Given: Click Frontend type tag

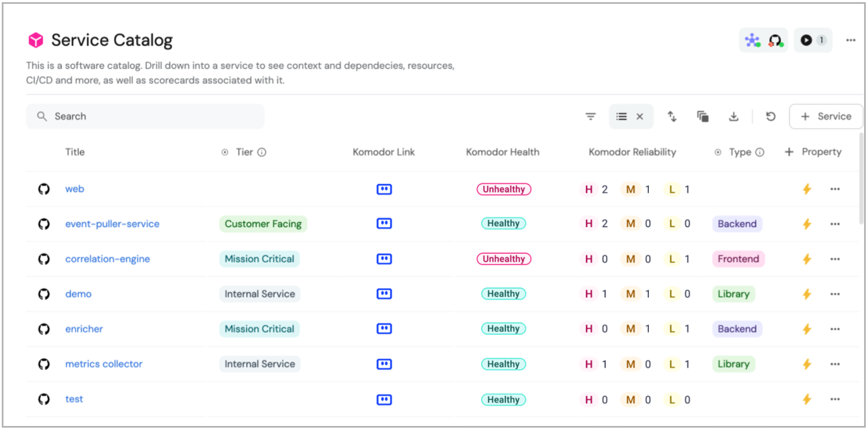Looking at the screenshot, I should pos(738,259).
